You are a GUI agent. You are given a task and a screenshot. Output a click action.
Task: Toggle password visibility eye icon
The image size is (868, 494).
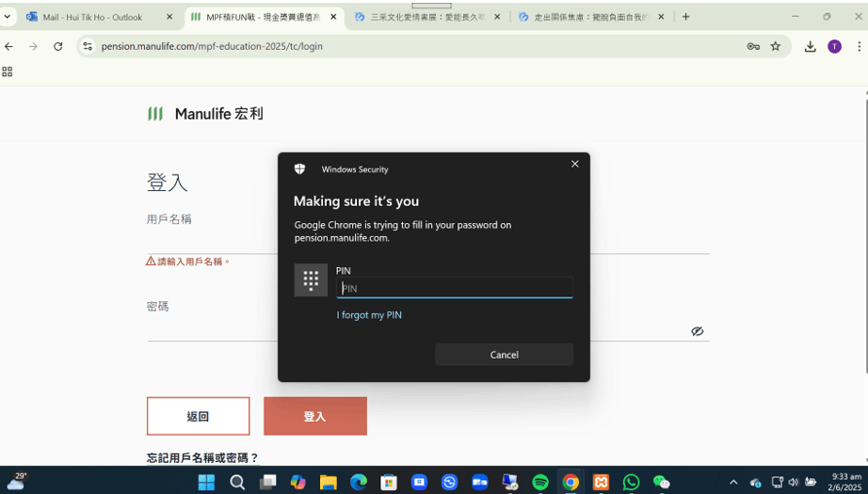point(697,331)
